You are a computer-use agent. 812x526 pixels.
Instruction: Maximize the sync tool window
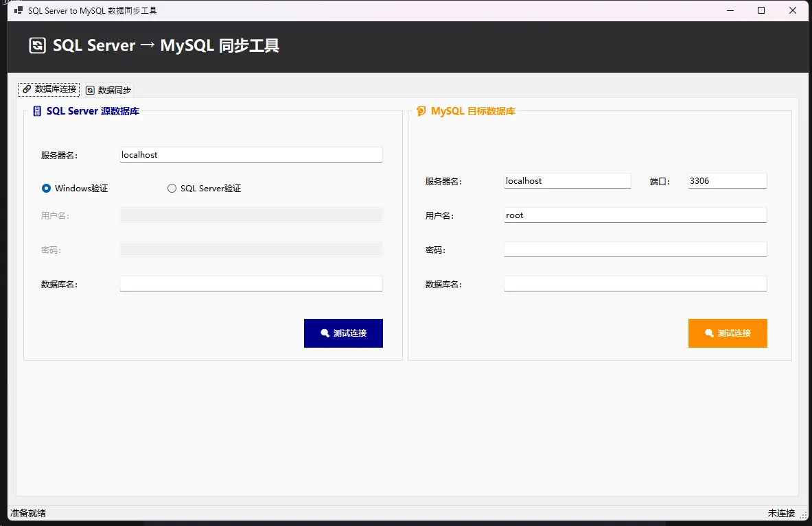coord(761,10)
